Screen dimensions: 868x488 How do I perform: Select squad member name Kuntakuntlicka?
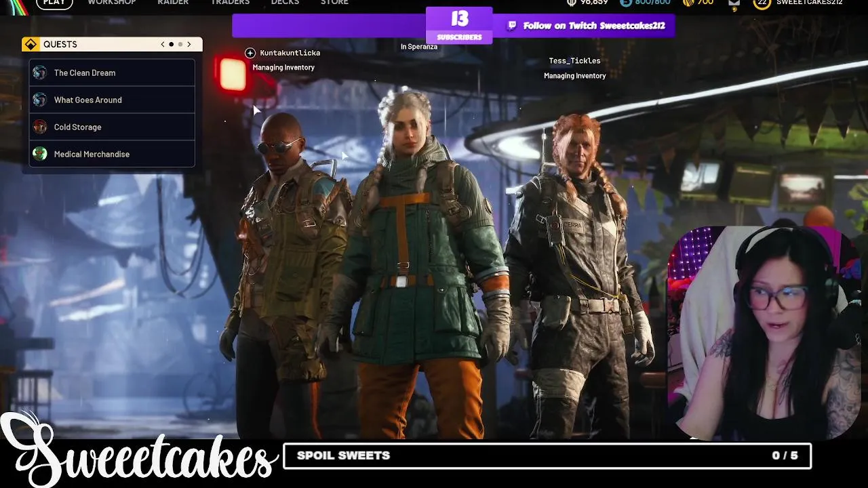[x=290, y=53]
